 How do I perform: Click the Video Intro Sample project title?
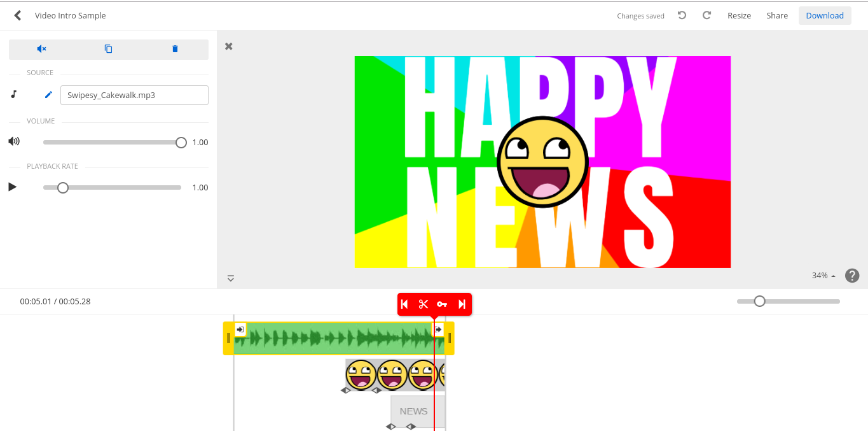[x=71, y=15]
